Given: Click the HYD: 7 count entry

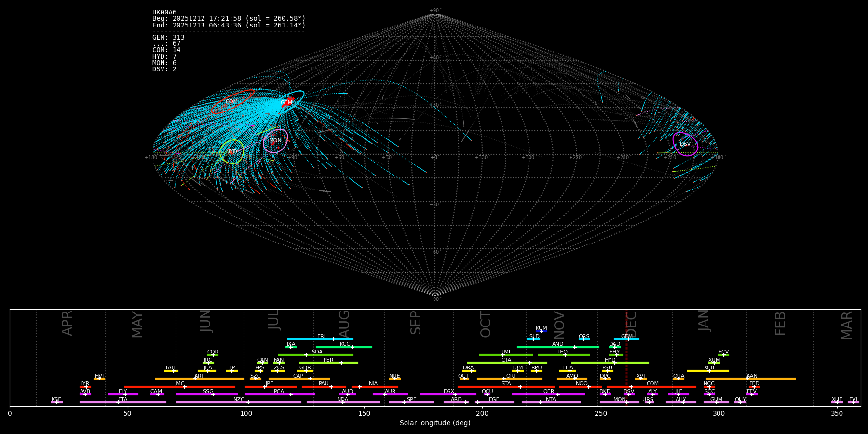Looking at the screenshot, I should pyautogui.click(x=164, y=57).
